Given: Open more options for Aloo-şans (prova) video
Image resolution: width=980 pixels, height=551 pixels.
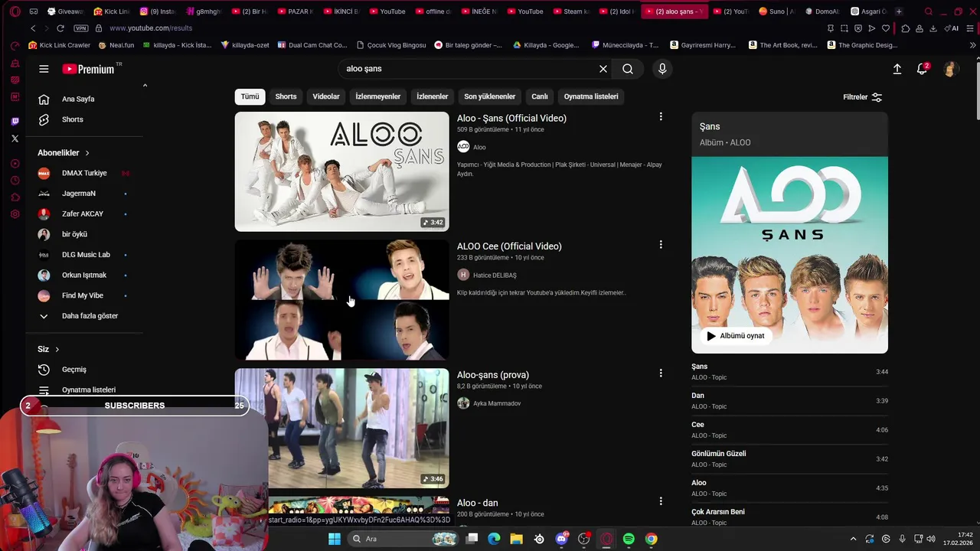Looking at the screenshot, I should click(661, 373).
